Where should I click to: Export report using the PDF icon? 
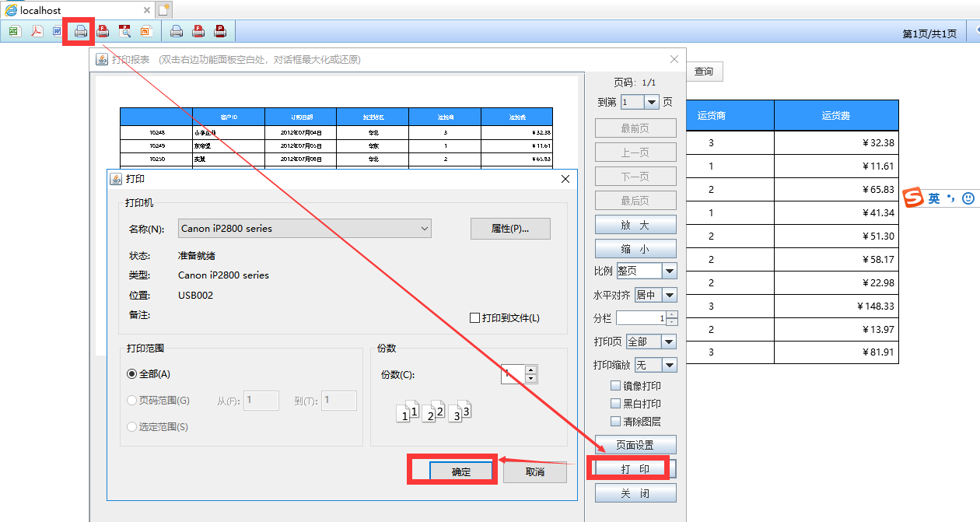coord(36,31)
